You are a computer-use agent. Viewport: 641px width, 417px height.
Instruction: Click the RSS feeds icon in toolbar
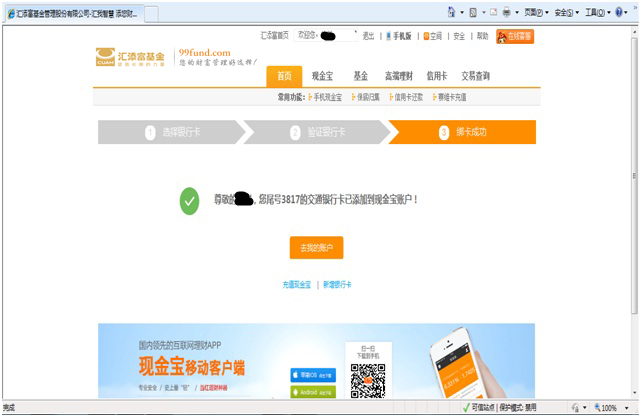[x=474, y=13]
